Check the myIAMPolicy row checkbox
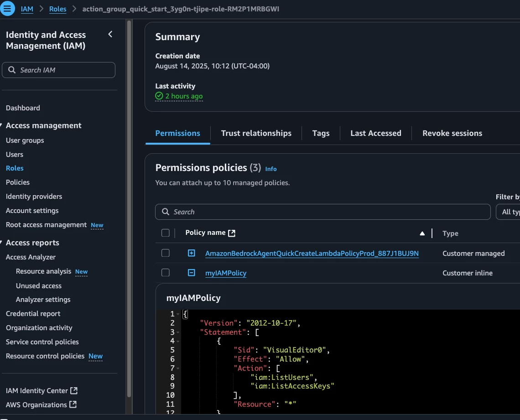 (166, 273)
